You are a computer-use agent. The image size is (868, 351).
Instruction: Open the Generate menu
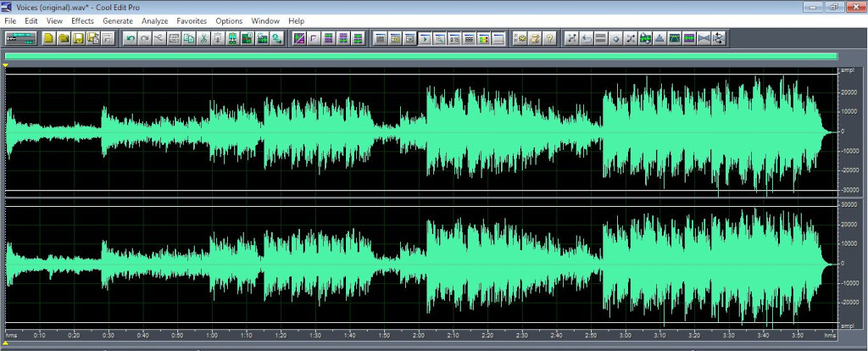(118, 21)
